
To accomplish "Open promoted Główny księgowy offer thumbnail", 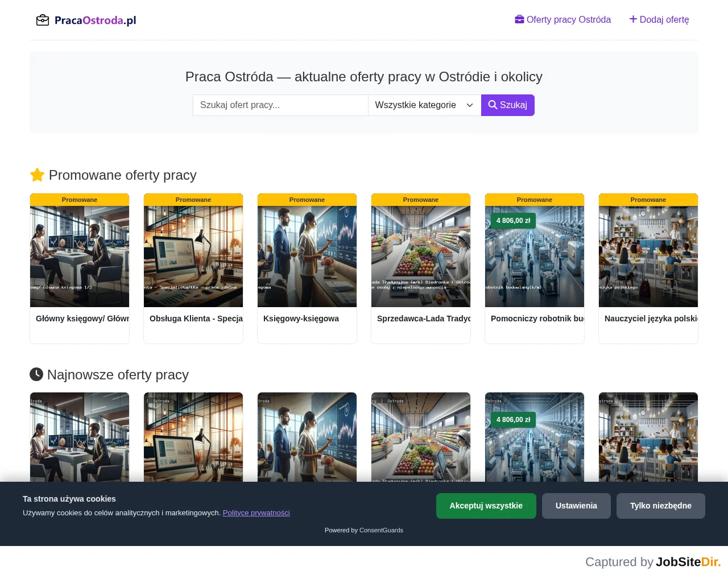I will [80, 257].
